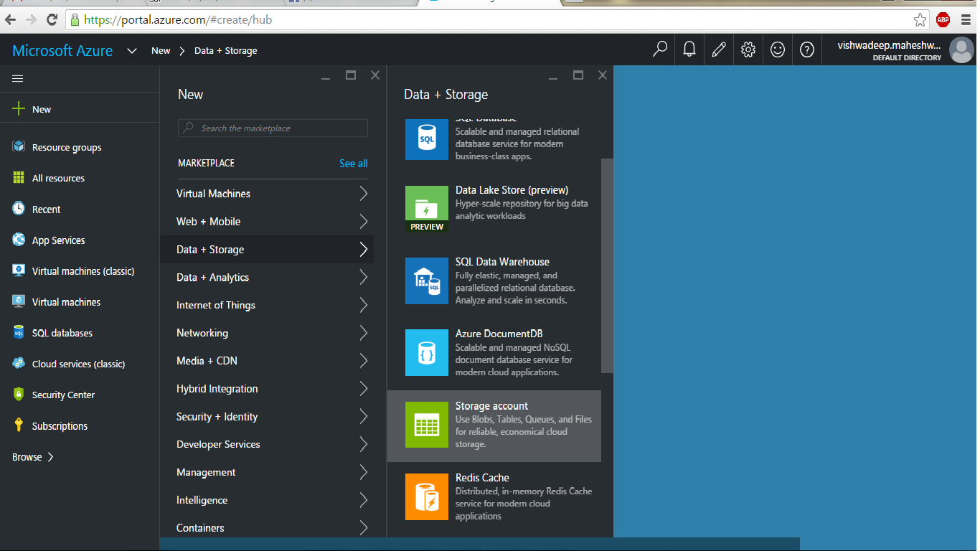Click the SQL Database blue icon
The width and height of the screenshot is (980, 551).
426,138
